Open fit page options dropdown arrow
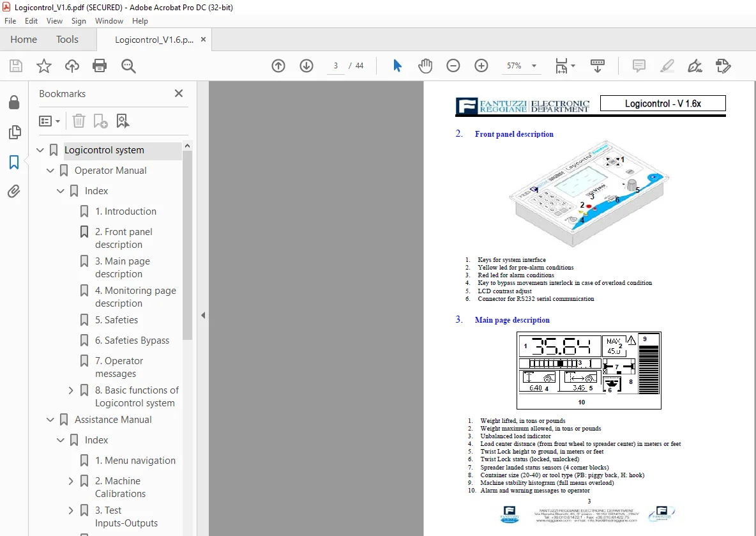This screenshot has width=756, height=536. coord(573,66)
